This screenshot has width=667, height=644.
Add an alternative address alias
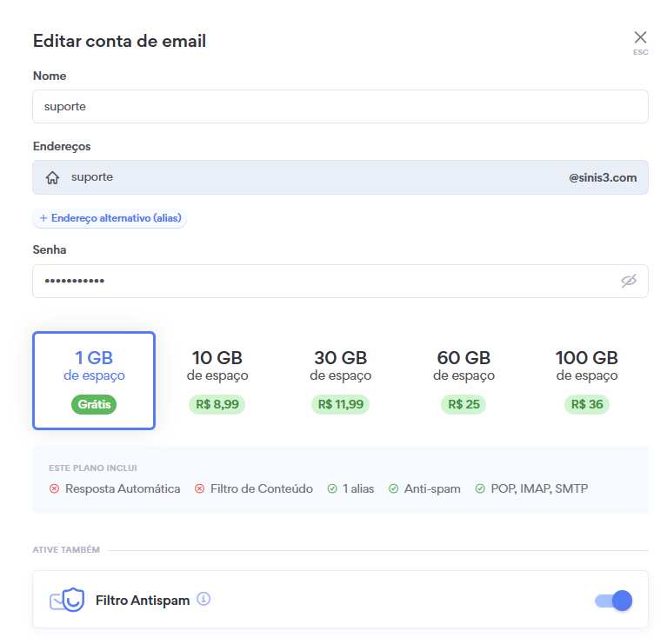(x=110, y=218)
